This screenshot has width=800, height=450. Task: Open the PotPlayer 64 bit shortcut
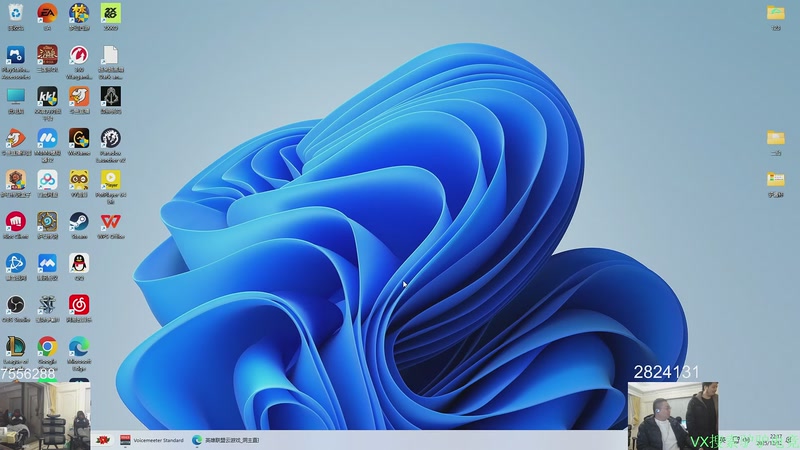[110, 181]
